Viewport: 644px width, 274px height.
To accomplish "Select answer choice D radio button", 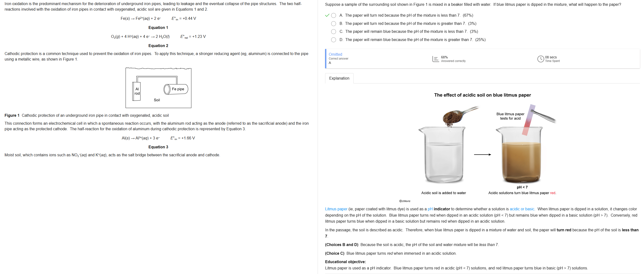I will pos(334,40).
